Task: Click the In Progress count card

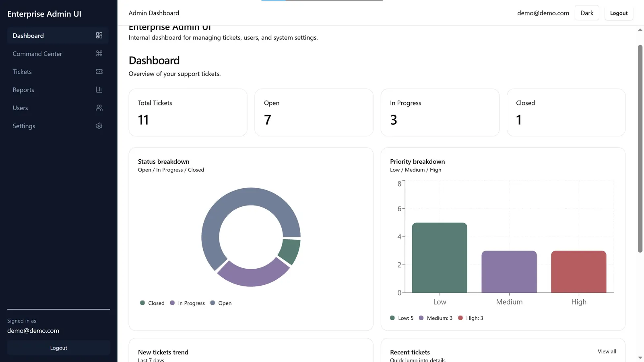Action: click(440, 113)
